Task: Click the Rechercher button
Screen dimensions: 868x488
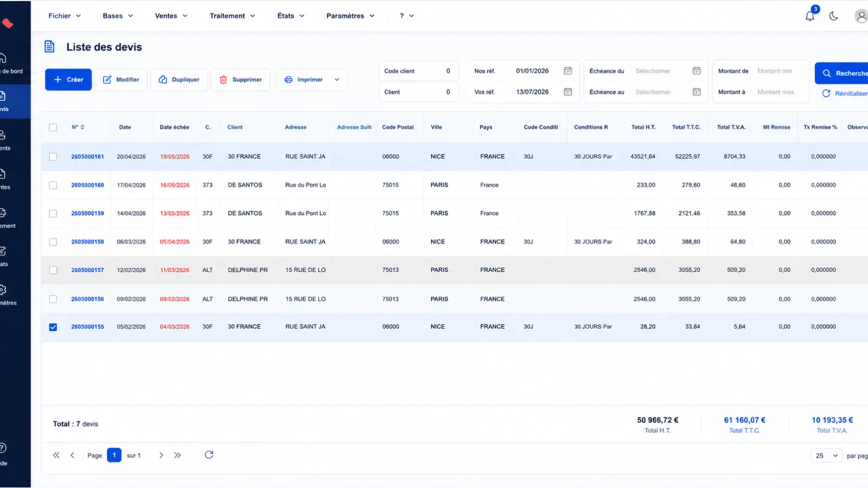Action: (x=841, y=73)
